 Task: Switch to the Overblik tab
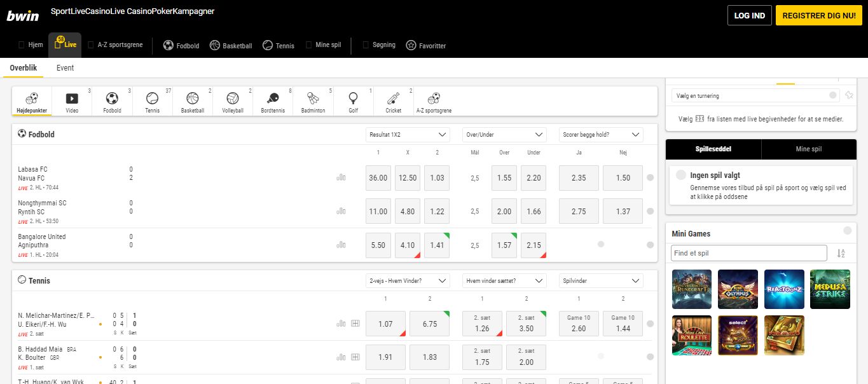coord(24,67)
